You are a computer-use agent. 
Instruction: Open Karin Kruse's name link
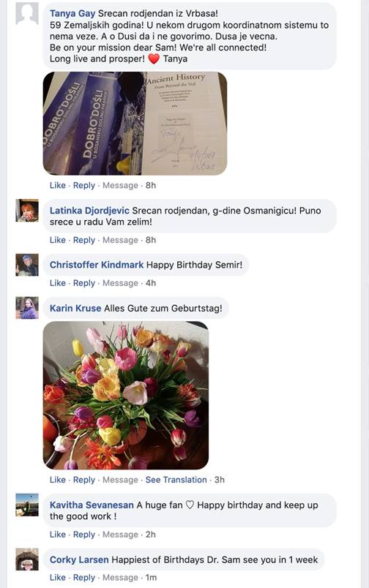[x=75, y=308]
